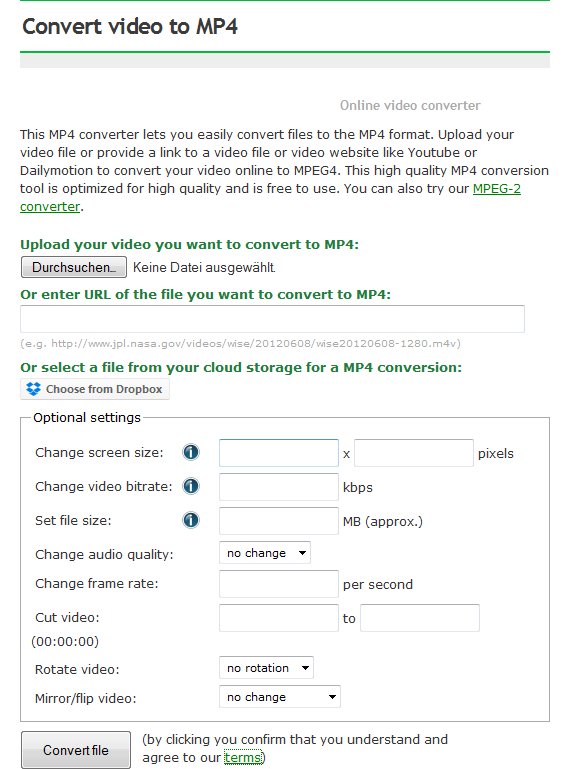Click the screen height pixels input box
Viewport: 564px width, 769px height.
pos(414,453)
